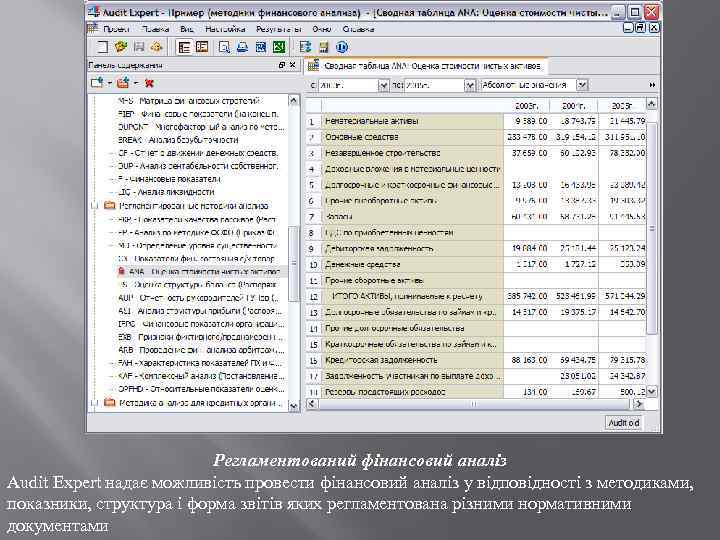Export to Excel using the green icon
Screen dimensions: 720x540
[x=279, y=47]
